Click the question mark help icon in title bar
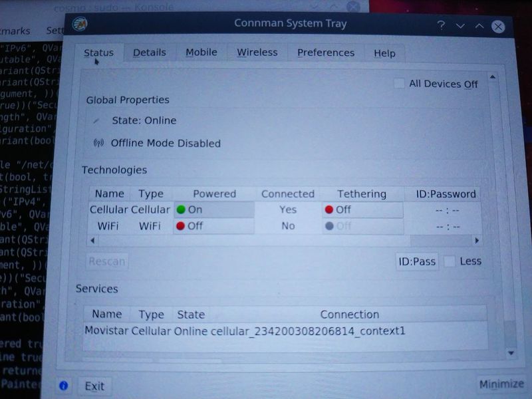This screenshot has height=399, width=532. click(x=441, y=25)
